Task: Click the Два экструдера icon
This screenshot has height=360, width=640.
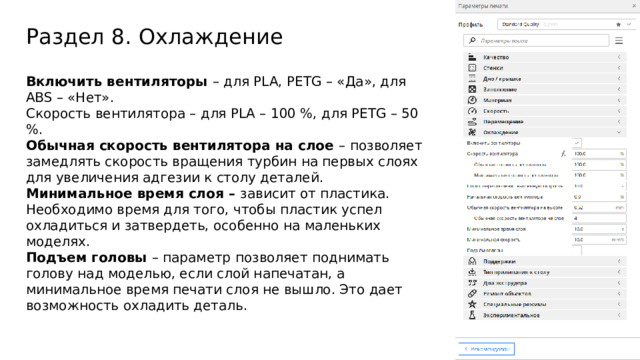Action: click(x=472, y=282)
